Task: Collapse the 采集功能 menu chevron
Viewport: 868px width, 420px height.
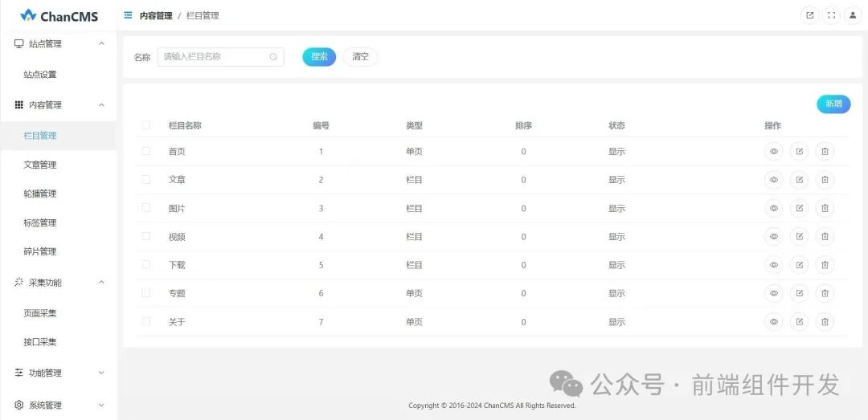Action: coord(101,282)
